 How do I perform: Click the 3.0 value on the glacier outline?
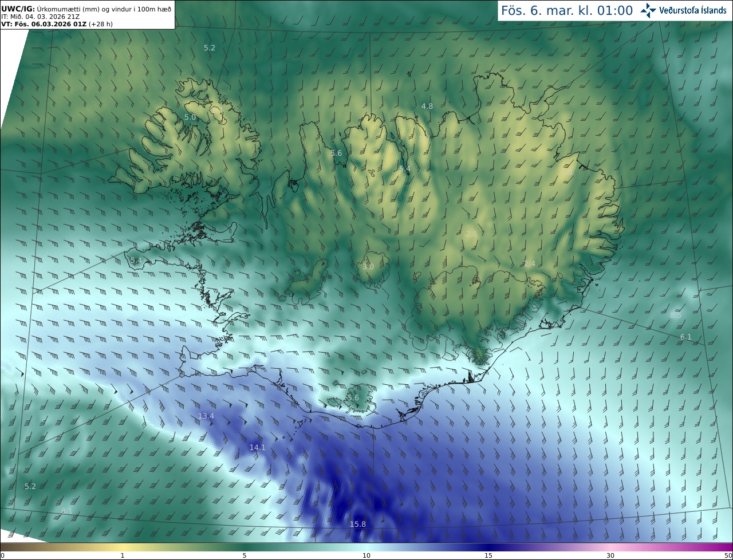(x=368, y=266)
